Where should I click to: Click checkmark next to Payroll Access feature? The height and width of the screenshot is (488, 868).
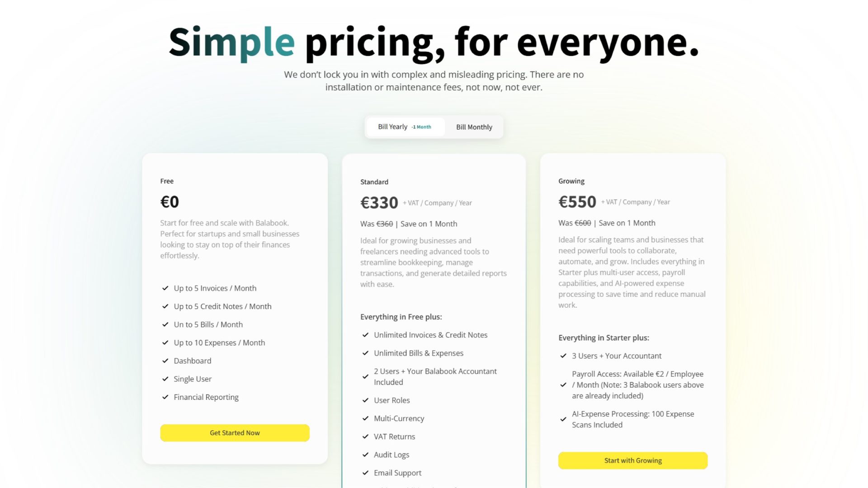563,385
